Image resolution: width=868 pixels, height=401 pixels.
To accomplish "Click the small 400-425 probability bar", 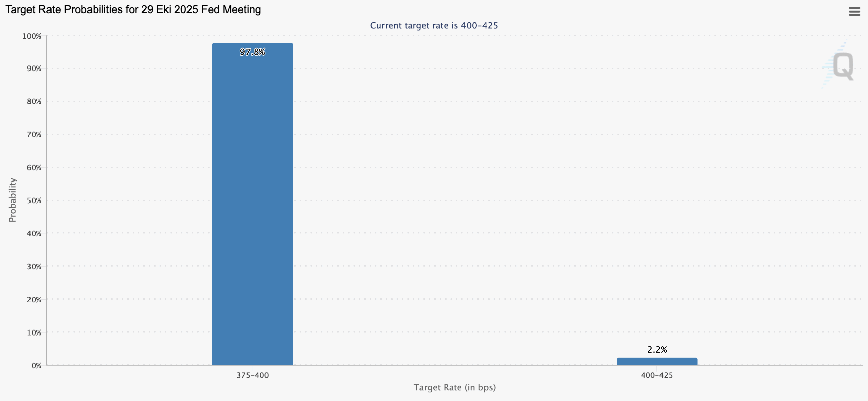I will click(657, 361).
